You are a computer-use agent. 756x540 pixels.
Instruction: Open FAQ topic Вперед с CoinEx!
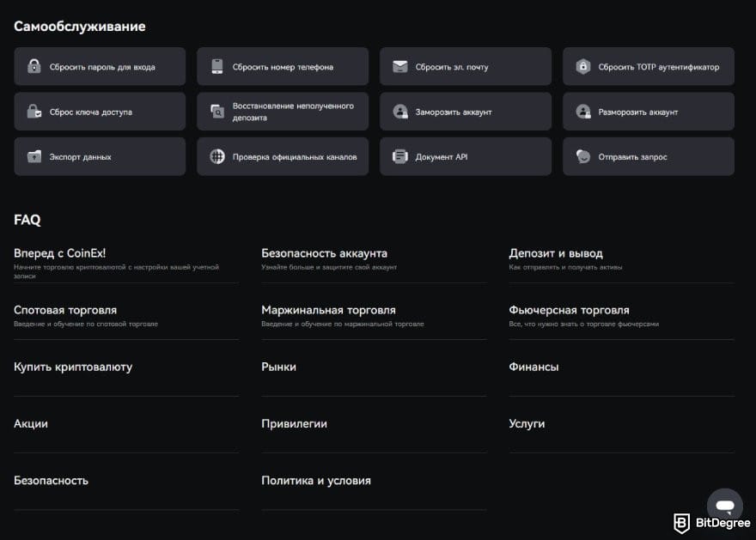(x=60, y=253)
